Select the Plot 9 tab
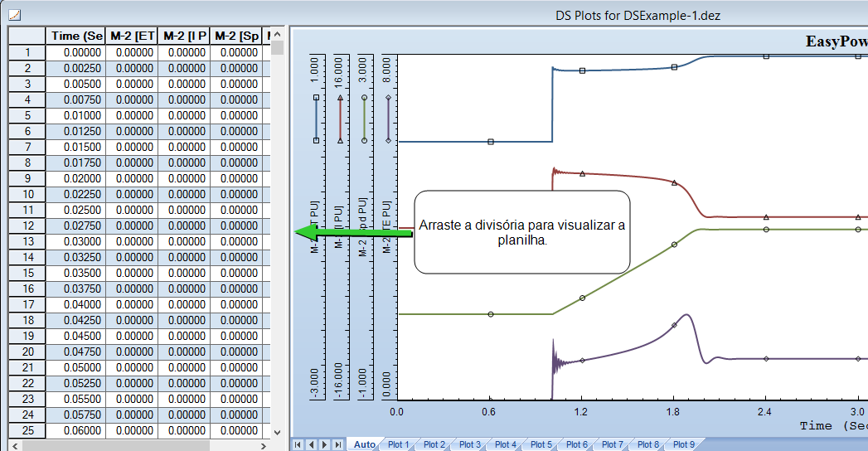The image size is (868, 451). (x=684, y=445)
